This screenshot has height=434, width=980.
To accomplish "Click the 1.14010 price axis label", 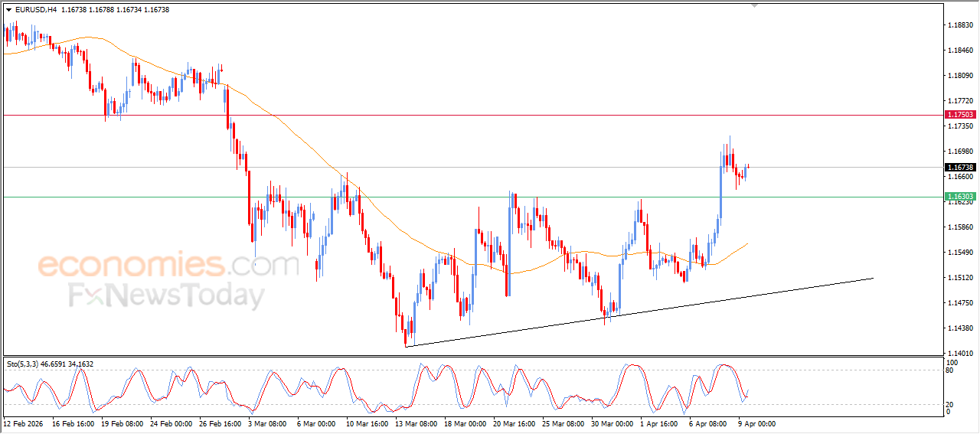I will click(x=960, y=354).
